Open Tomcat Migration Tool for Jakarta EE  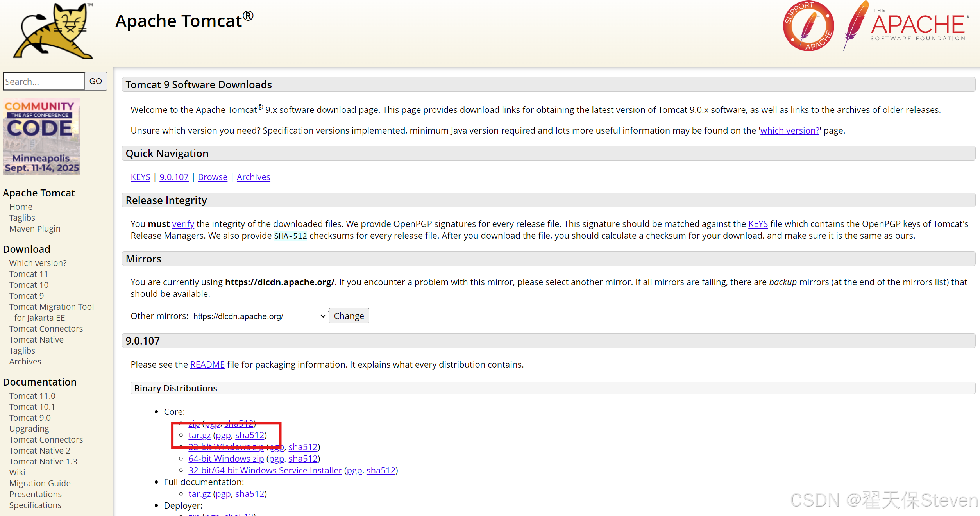[x=52, y=312]
